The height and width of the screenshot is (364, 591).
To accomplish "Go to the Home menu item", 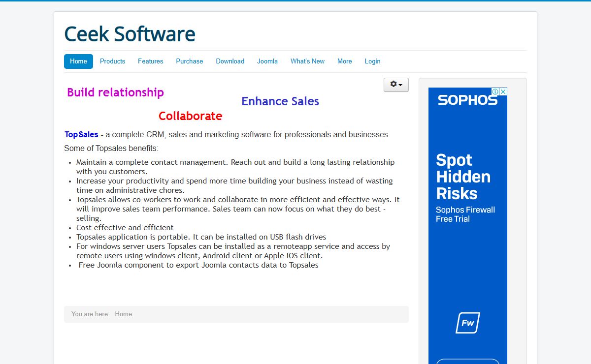I will (78, 61).
